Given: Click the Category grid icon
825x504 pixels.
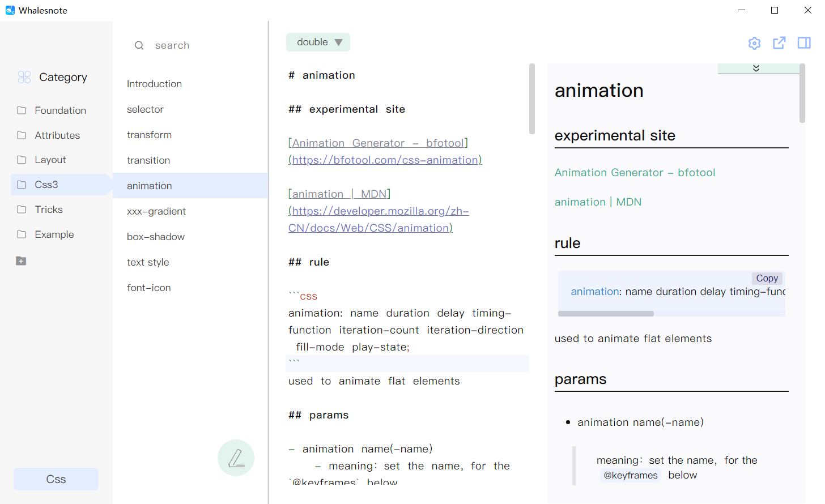Looking at the screenshot, I should pos(24,76).
